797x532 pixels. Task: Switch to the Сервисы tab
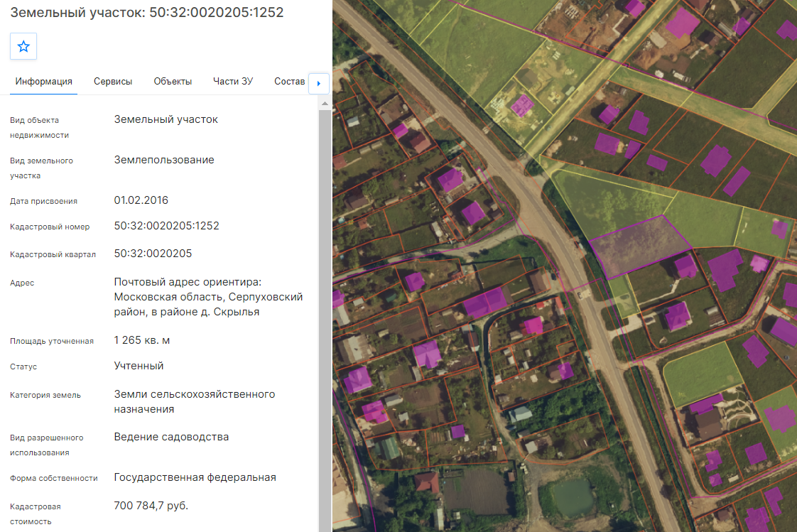pyautogui.click(x=113, y=81)
